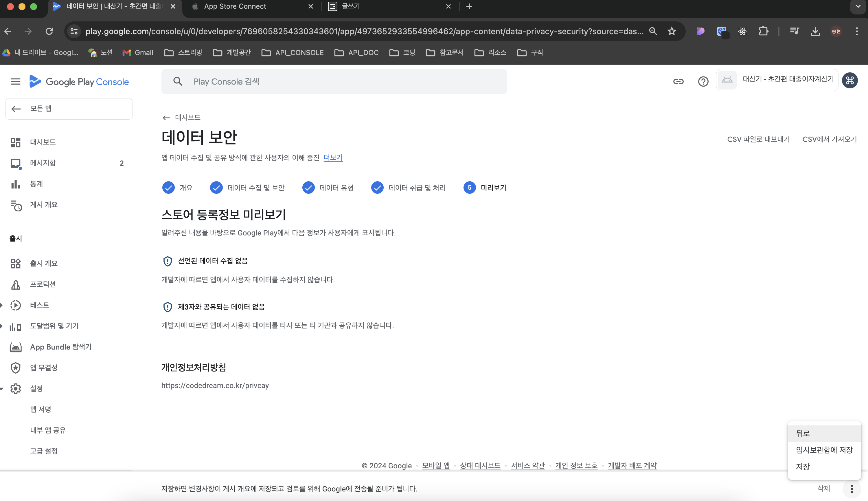The width and height of the screenshot is (868, 501).
Task: Click CSV 파일로 내보내기 button
Action: (x=758, y=139)
